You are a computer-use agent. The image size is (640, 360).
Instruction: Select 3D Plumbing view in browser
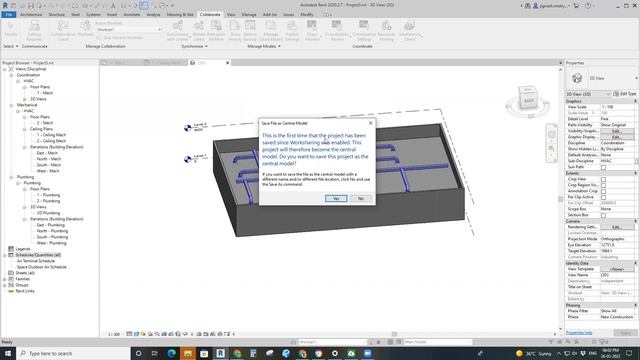(48, 213)
